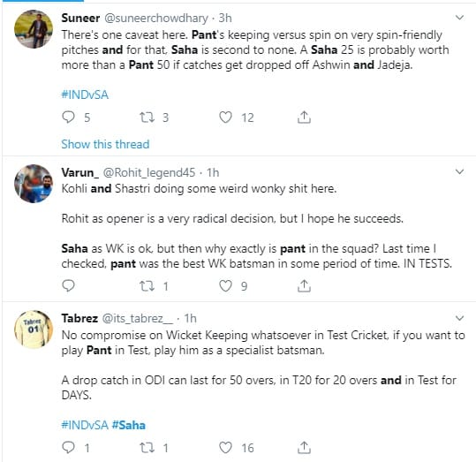This screenshot has height=462, width=476.
Task: Share Tabrez's tweet via share icon
Action: pos(304,447)
